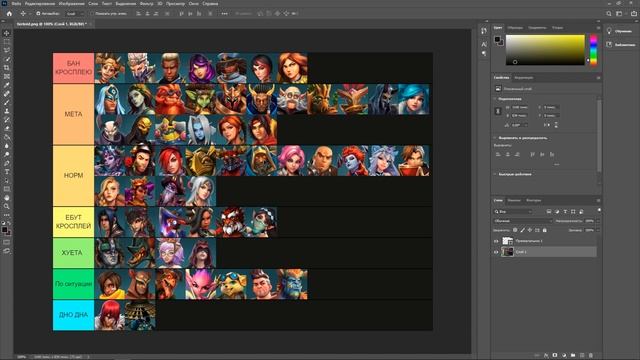Open the Слой auto-select dropdown

(x=74, y=13)
